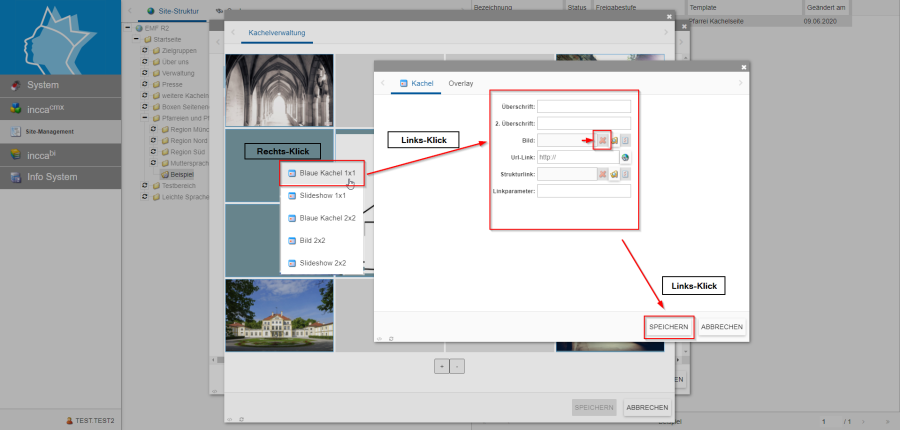Click ABBRECHEN in the Kachel dialog
Viewport: 900px width, 430px height.
722,327
